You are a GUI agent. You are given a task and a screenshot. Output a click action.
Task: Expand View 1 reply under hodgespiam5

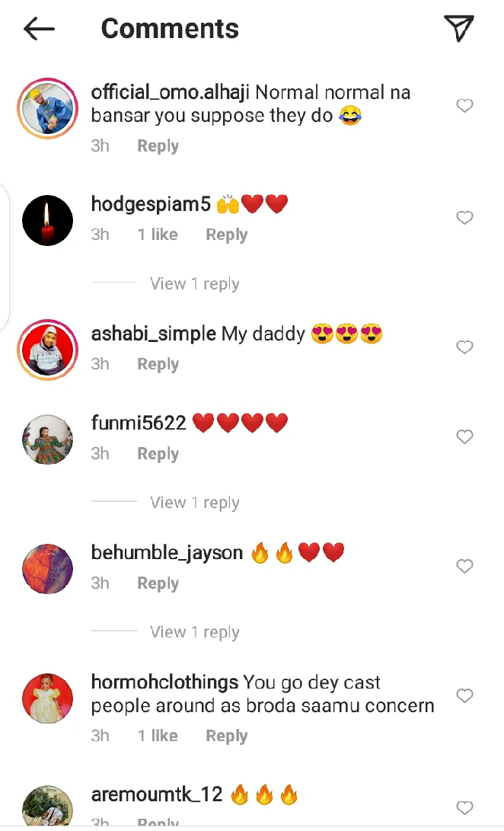coord(194,283)
